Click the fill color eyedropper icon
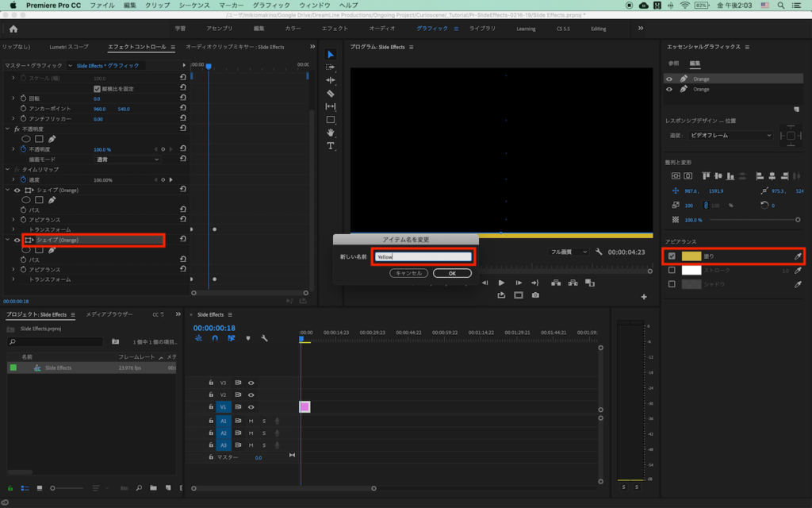Screen dimensions: 812x508 (798, 256)
